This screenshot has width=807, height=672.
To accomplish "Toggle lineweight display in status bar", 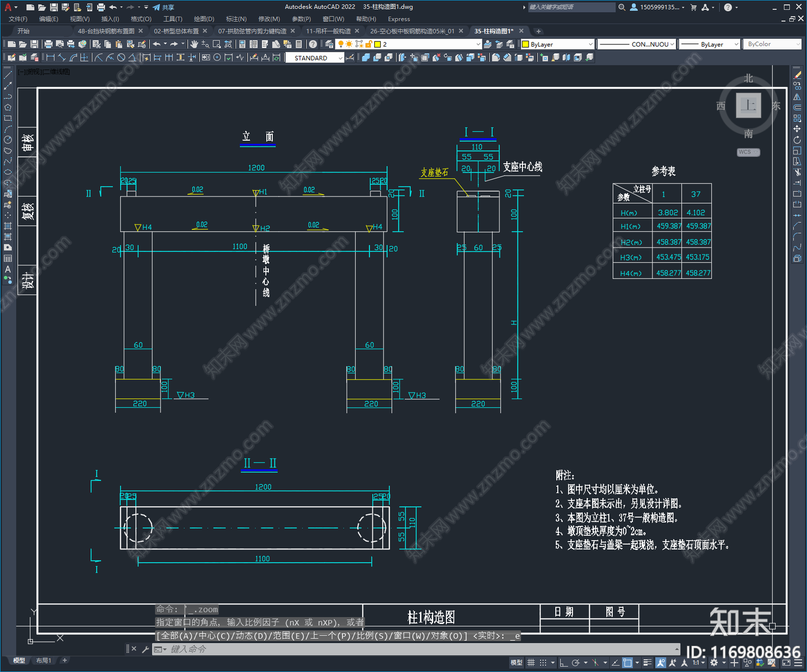I will [x=648, y=662].
